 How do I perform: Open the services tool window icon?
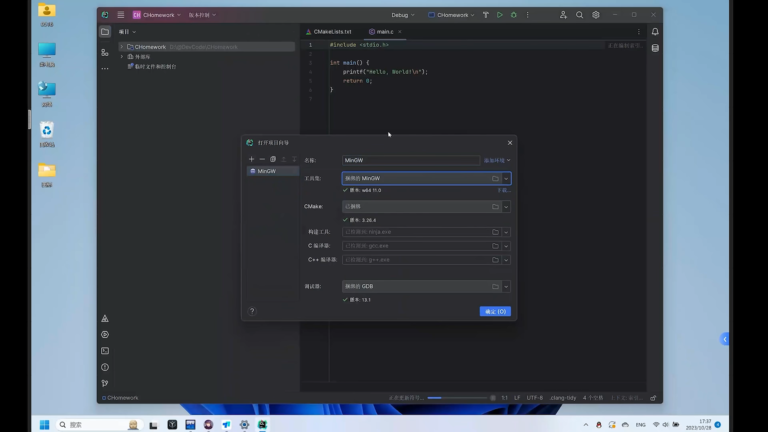(x=105, y=335)
